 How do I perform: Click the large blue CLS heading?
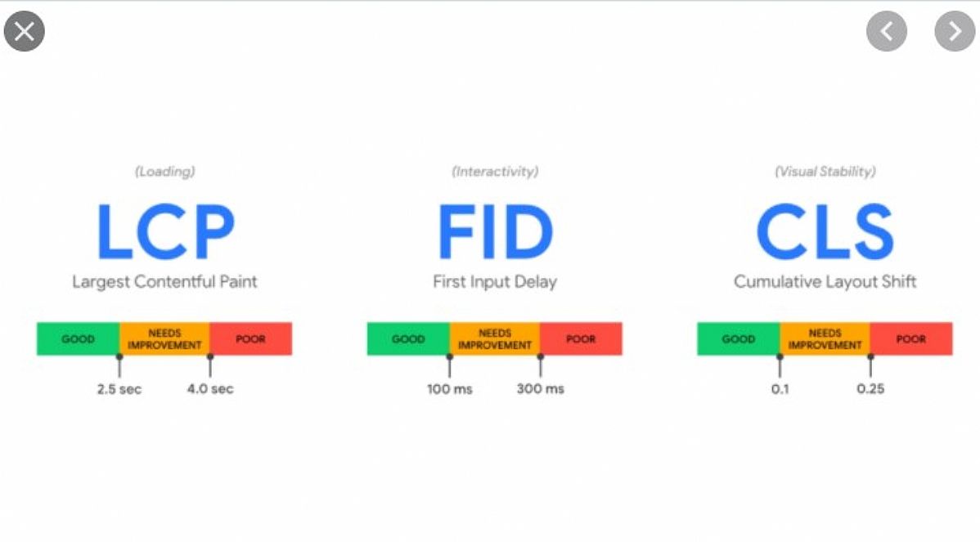pos(825,231)
